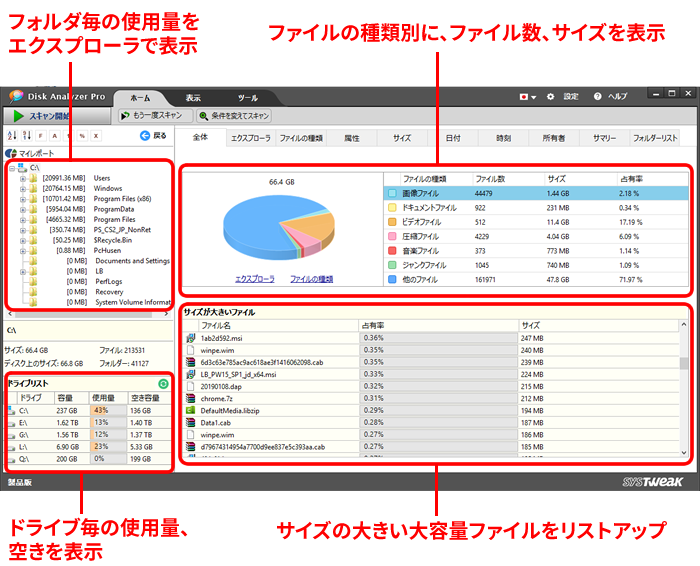
Task: Open the language flag dropdown
Action: point(528,96)
